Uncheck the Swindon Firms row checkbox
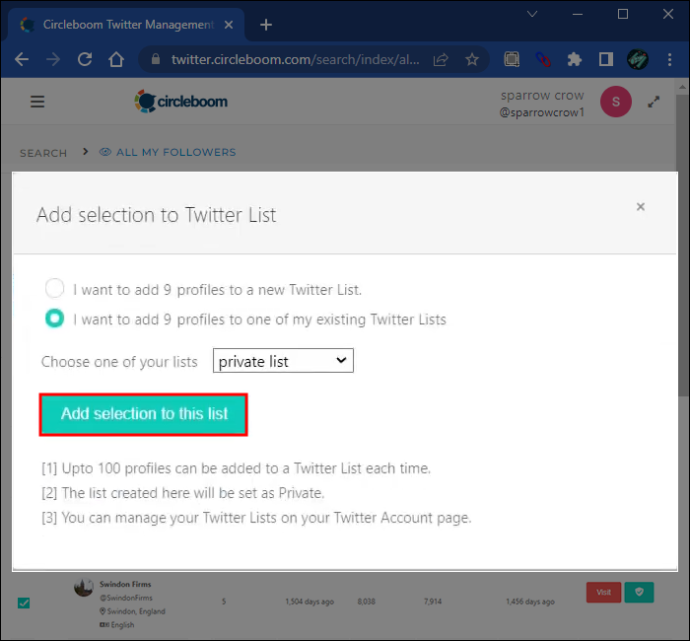690x641 pixels. [24, 603]
